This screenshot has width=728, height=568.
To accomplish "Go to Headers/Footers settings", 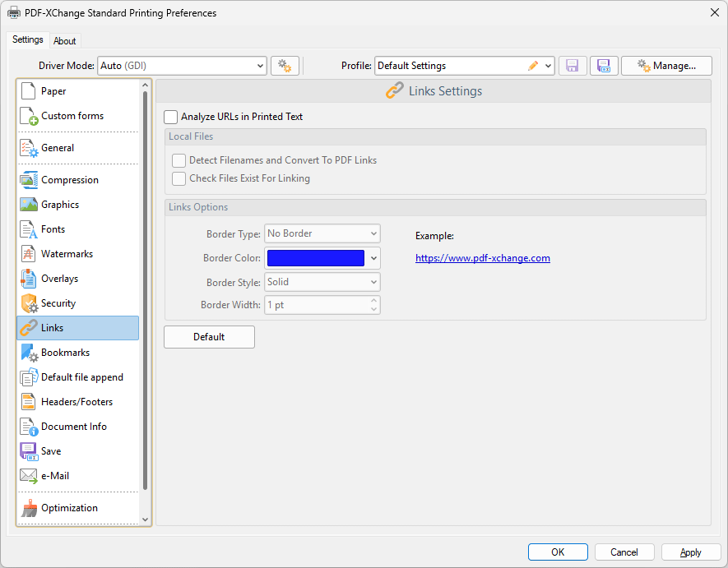I will [77, 402].
